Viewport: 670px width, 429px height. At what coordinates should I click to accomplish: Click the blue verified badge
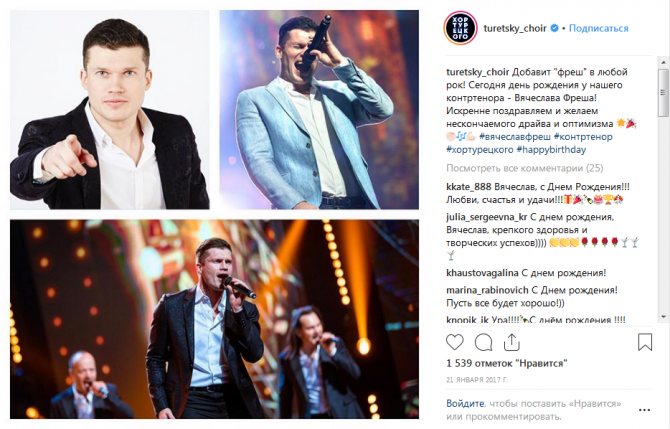554,28
